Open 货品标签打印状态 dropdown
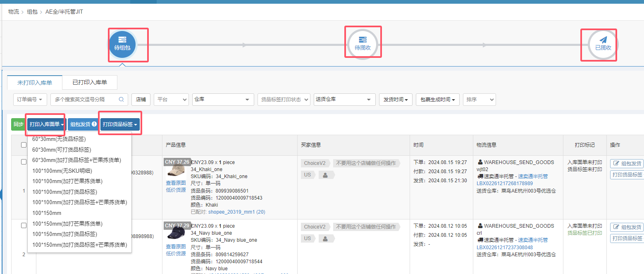Image resolution: width=644 pixels, height=274 pixels. 284,100
